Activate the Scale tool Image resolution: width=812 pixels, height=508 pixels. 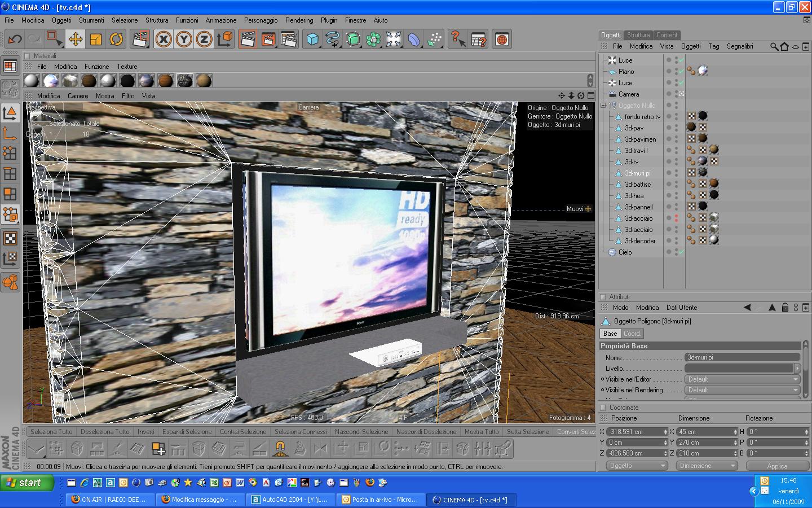click(96, 40)
